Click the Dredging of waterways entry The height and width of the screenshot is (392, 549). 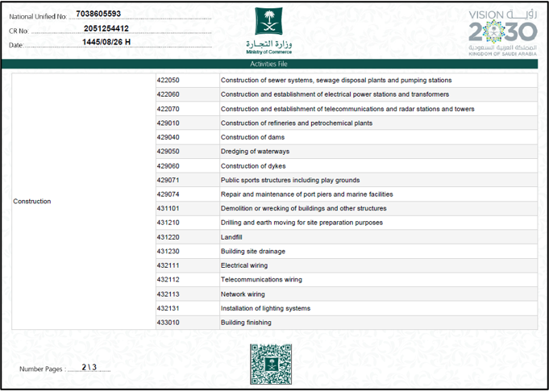255,152
